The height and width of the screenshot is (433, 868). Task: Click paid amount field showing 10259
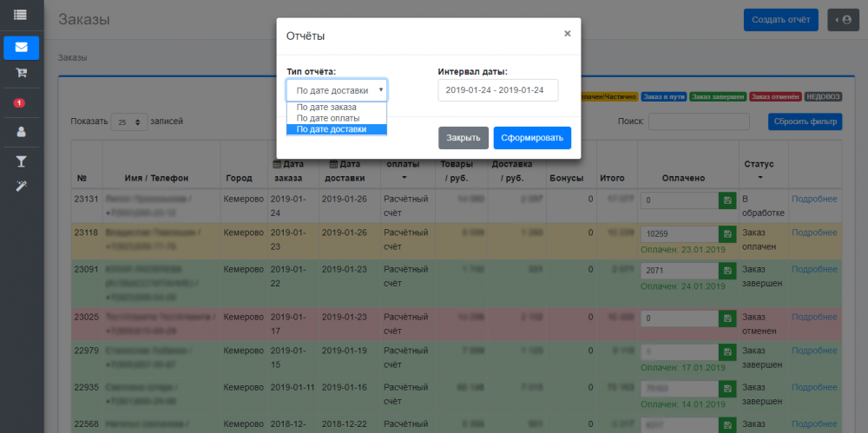coord(680,234)
